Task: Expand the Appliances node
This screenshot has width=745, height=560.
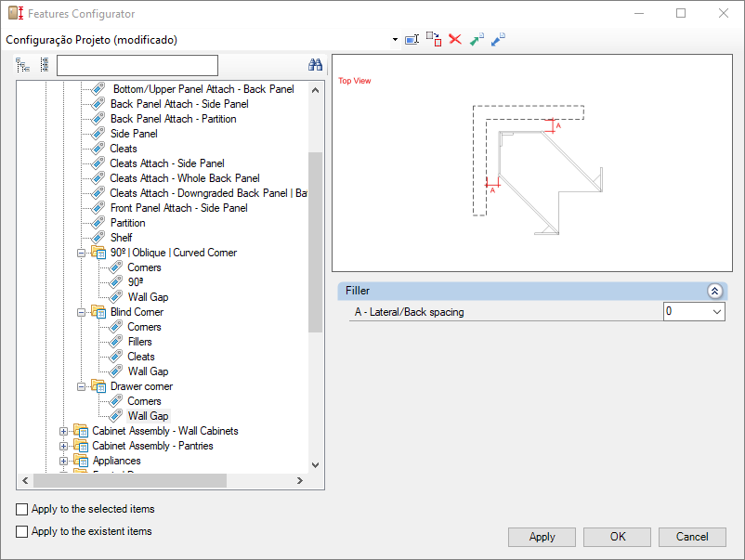Action: click(x=64, y=462)
